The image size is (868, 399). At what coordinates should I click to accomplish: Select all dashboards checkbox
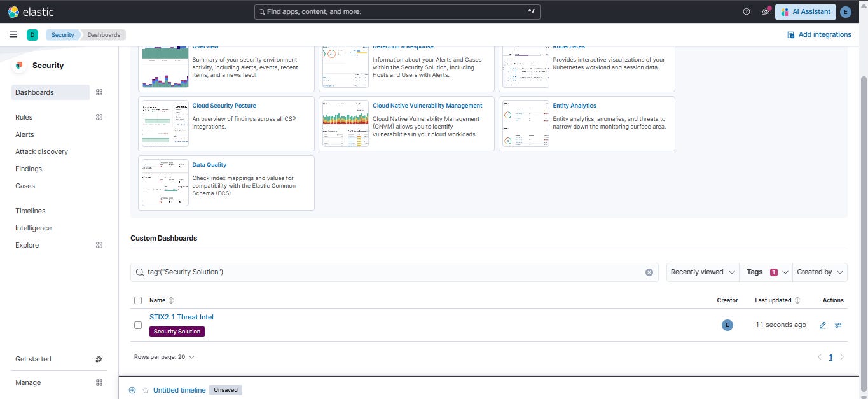(x=138, y=300)
